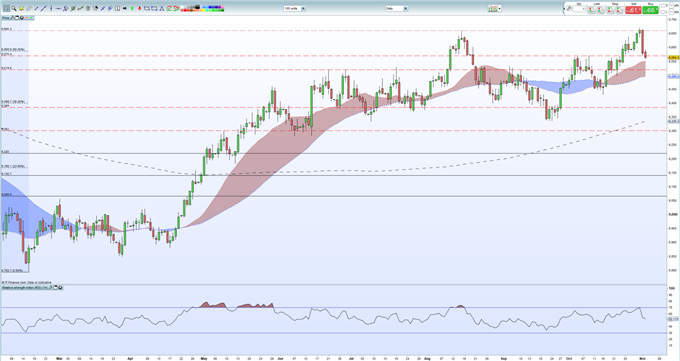Click the red Sell price button
The image size is (680, 361).
[x=633, y=10]
